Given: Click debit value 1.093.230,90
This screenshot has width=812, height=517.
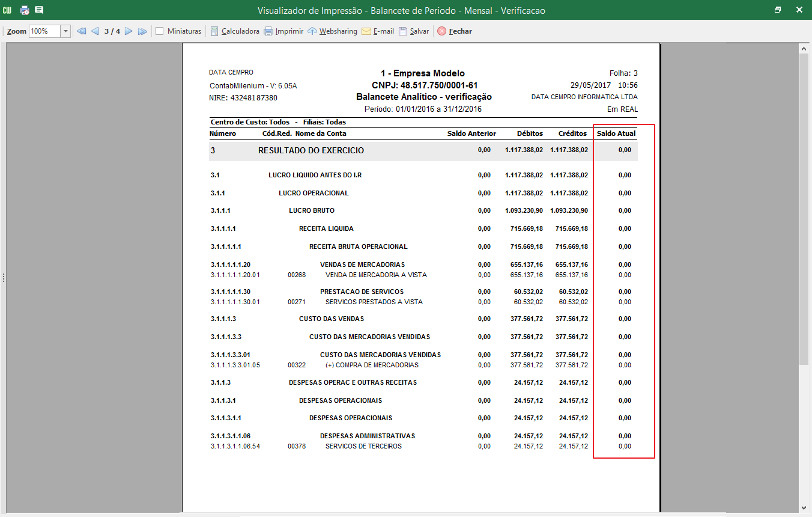Looking at the screenshot, I should click(x=524, y=211).
